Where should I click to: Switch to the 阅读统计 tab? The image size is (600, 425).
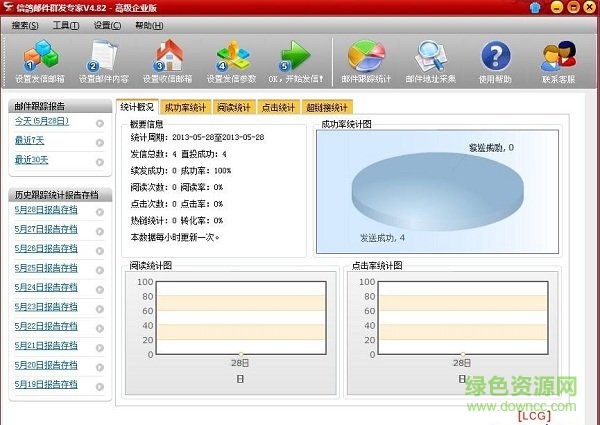(234, 107)
